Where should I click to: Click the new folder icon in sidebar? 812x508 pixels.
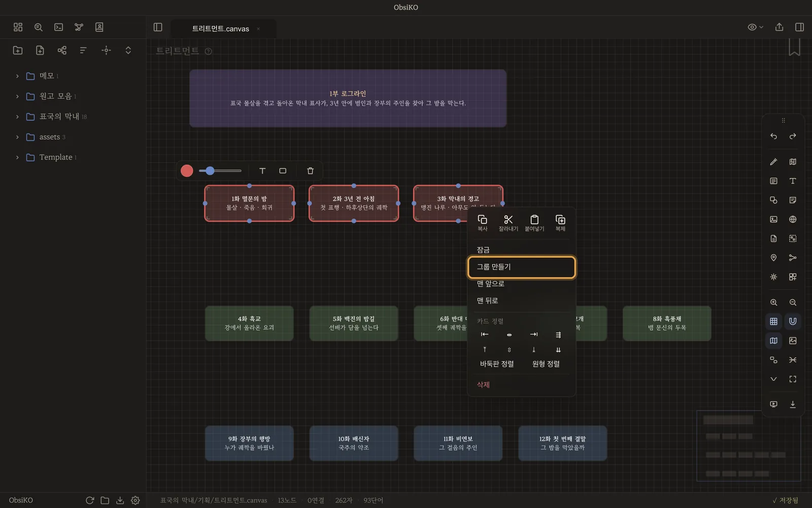click(18, 50)
